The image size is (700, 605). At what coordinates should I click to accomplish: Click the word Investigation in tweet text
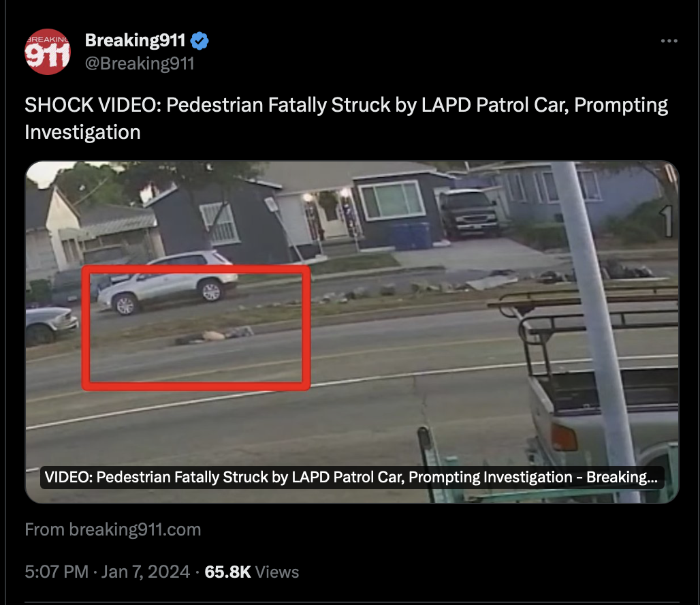click(82, 132)
